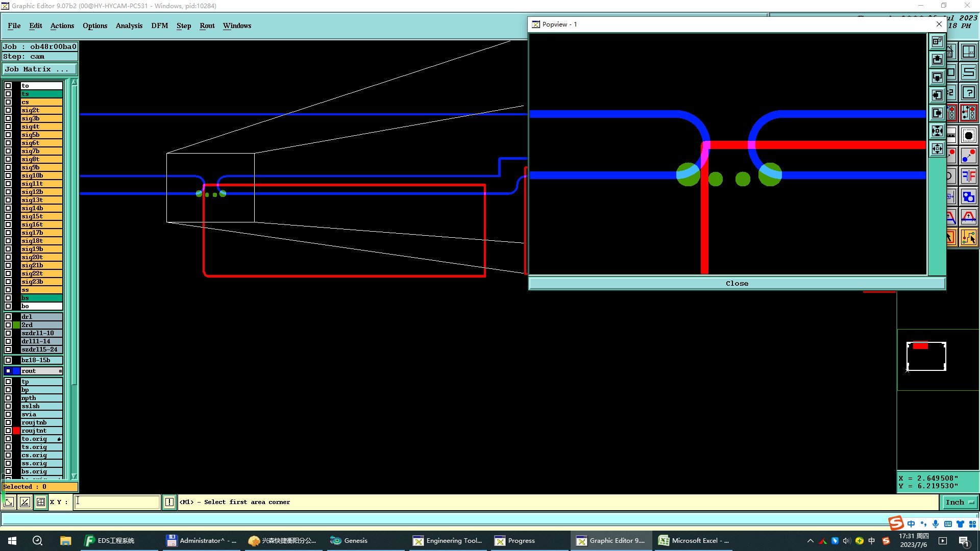980x551 pixels.
Task: Click the pan right icon in Popview
Action: 937,113
